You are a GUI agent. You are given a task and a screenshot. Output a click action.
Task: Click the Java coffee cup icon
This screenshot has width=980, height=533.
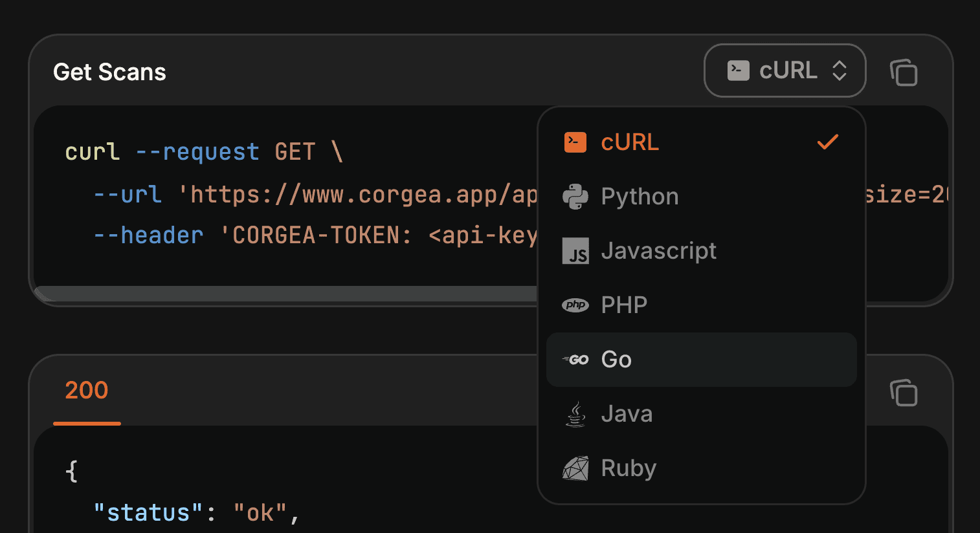coord(575,414)
